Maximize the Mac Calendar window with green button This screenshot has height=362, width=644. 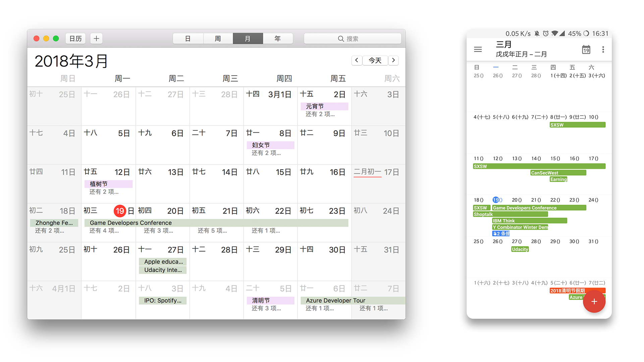[x=56, y=39]
